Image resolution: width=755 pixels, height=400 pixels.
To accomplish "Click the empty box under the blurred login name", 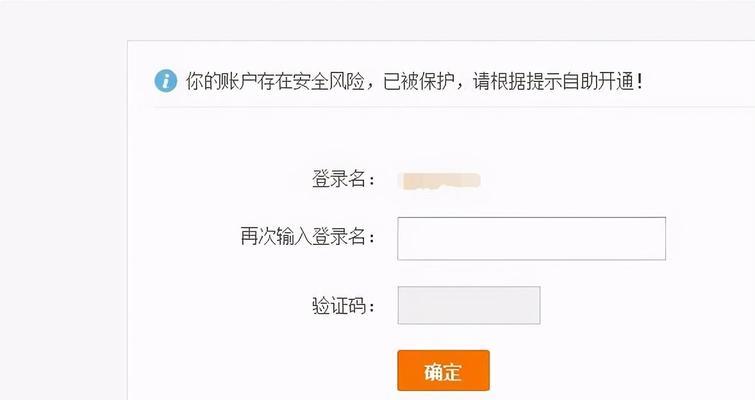I will click(532, 238).
